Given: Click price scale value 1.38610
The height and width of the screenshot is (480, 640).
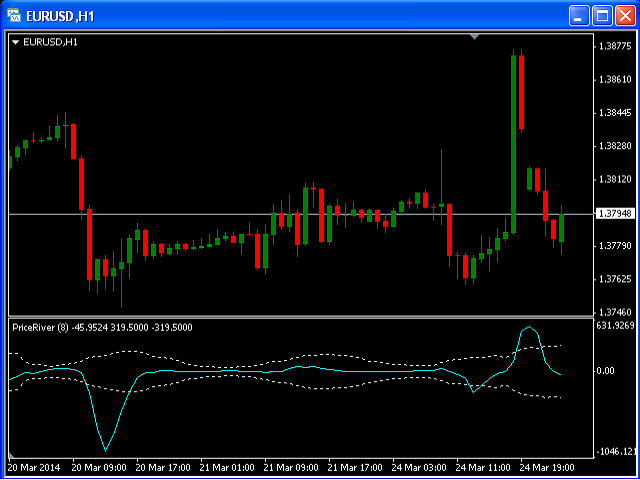Looking at the screenshot, I should click(615, 80).
